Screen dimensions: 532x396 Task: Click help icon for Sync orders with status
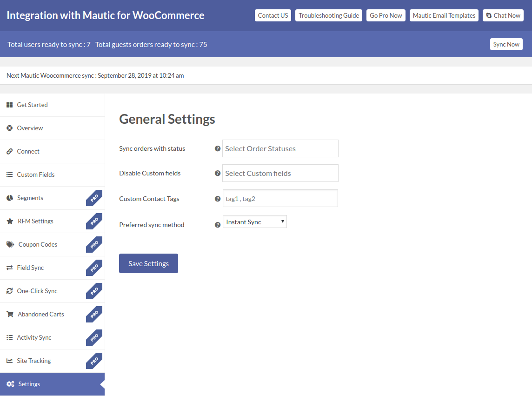[x=218, y=148]
